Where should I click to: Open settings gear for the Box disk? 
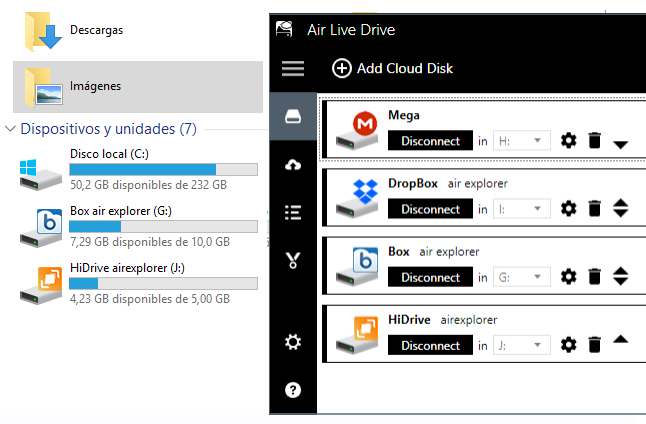(x=569, y=276)
